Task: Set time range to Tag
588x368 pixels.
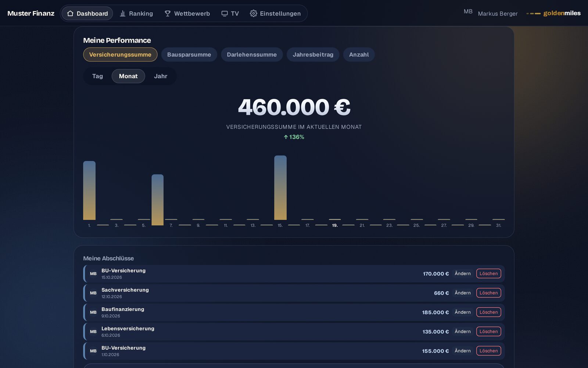Action: coord(97,76)
